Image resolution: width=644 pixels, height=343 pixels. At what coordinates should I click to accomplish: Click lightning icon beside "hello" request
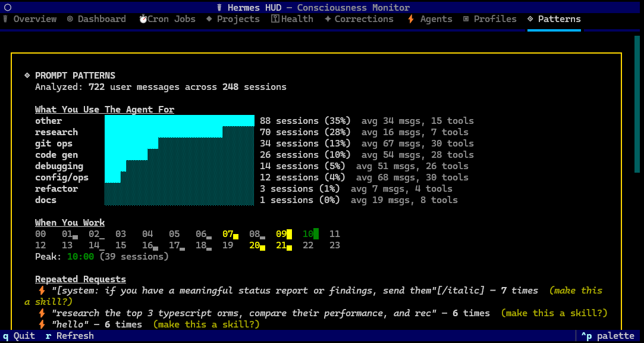coord(42,325)
